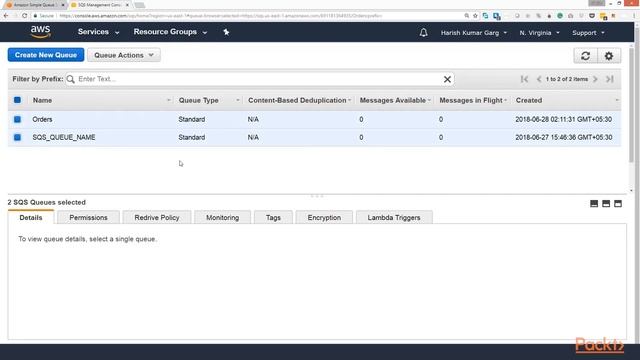
Task: Open the N. Virginia region selector
Action: [x=539, y=33]
